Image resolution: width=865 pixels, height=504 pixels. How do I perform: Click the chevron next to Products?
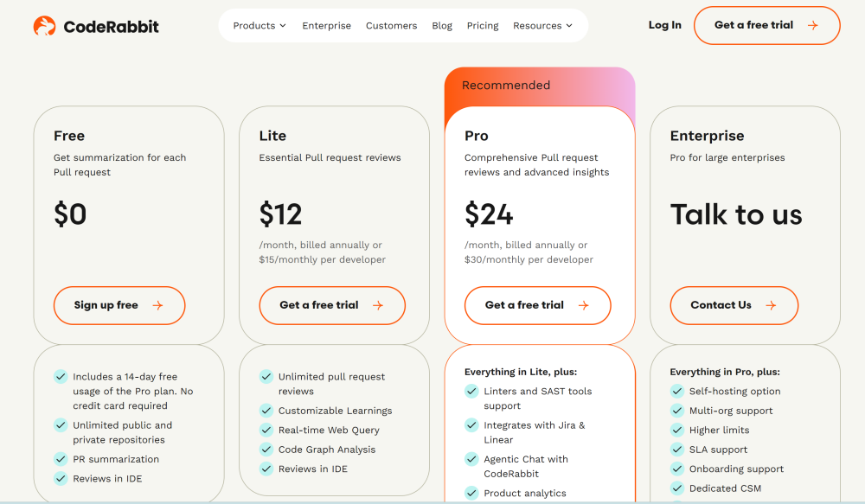[x=283, y=26]
